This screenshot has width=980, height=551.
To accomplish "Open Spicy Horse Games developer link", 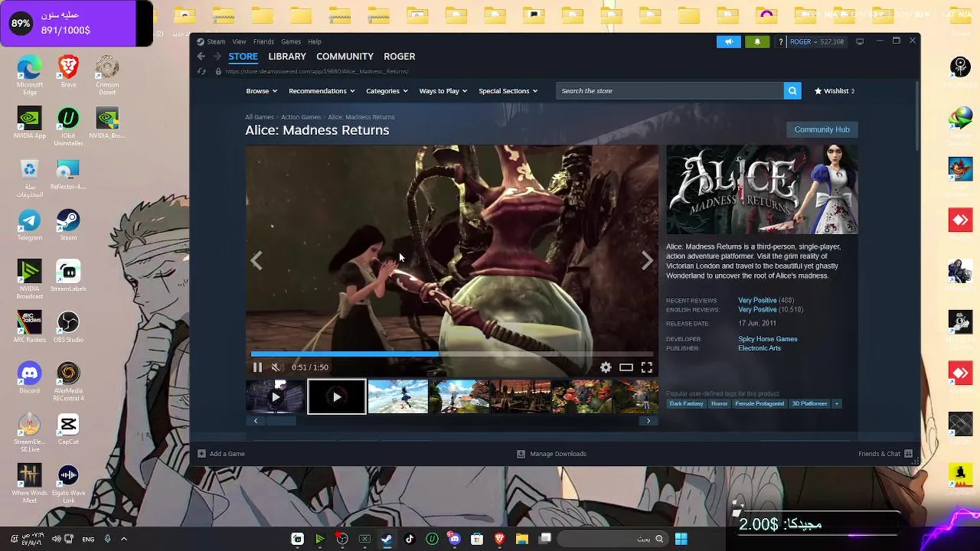I will coord(767,339).
